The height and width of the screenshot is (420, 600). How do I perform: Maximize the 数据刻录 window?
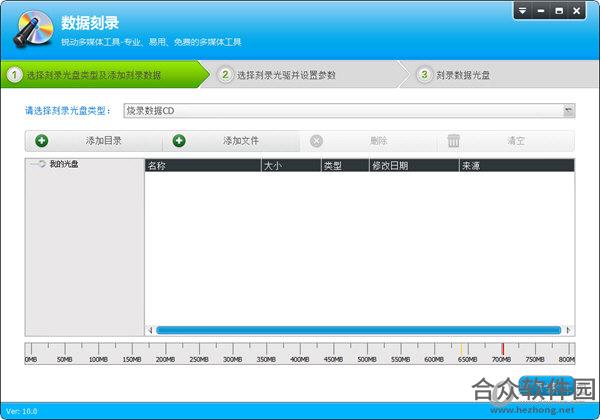559,11
